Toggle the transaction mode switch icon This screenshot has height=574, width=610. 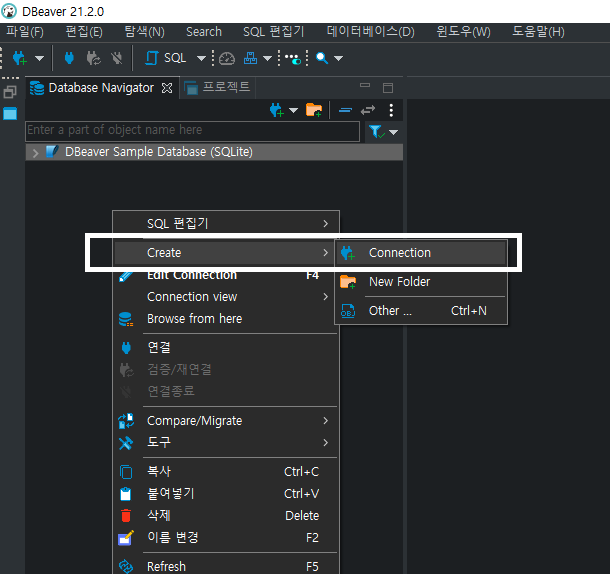[293, 59]
